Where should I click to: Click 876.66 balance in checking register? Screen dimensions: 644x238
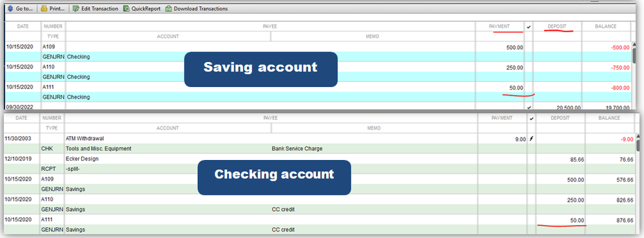coord(625,220)
